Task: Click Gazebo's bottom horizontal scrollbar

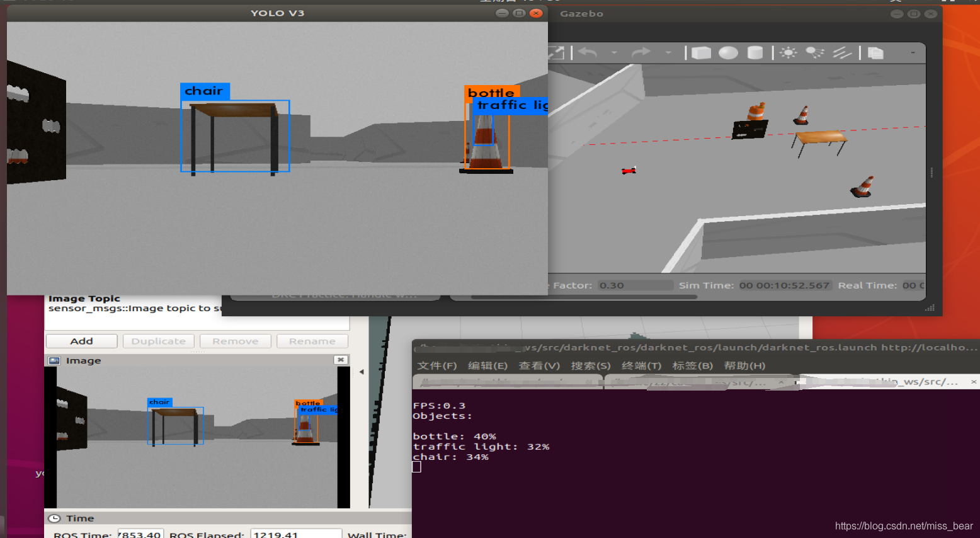Action: (x=584, y=297)
